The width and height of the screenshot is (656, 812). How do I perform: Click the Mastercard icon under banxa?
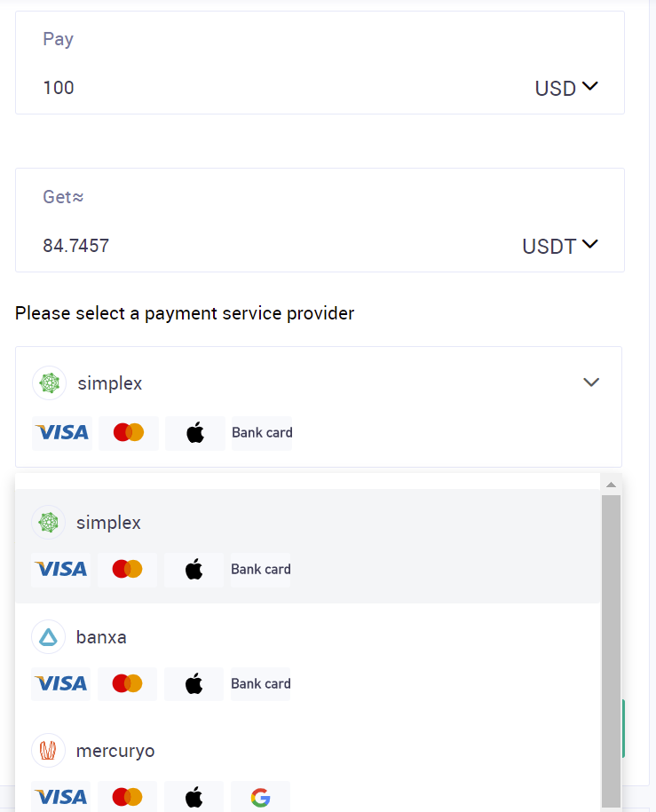128,683
